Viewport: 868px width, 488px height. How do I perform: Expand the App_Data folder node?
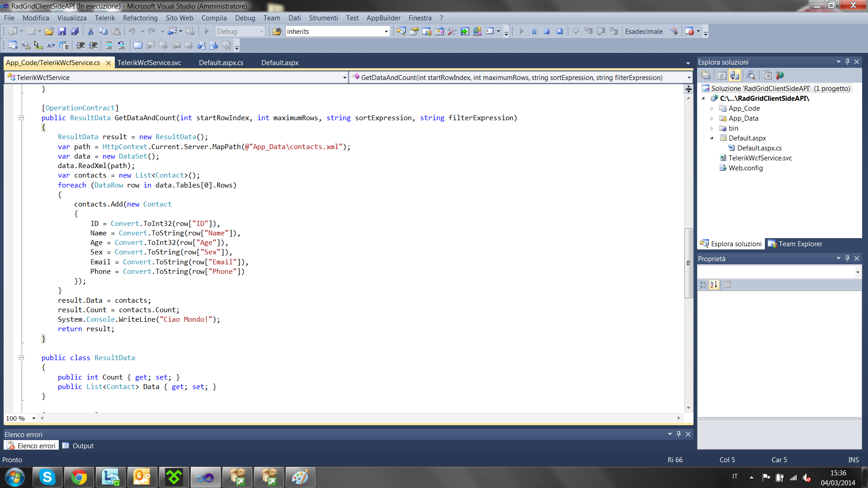tap(712, 118)
